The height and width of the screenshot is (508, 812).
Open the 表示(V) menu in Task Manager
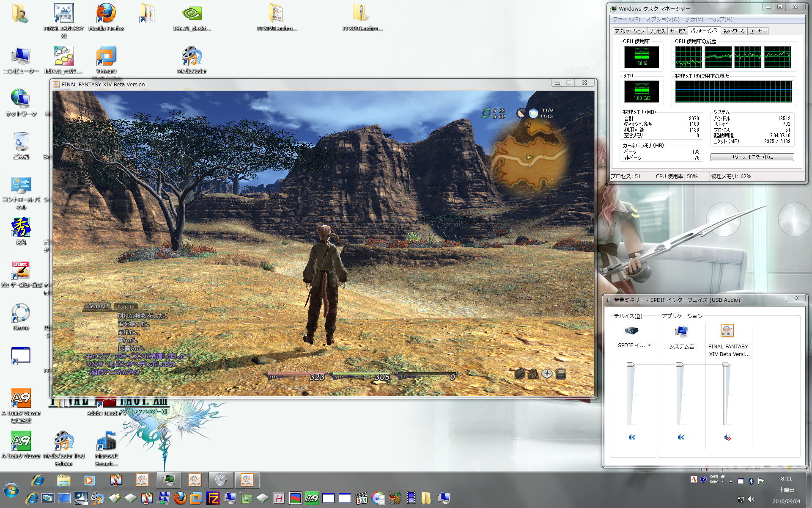694,19
